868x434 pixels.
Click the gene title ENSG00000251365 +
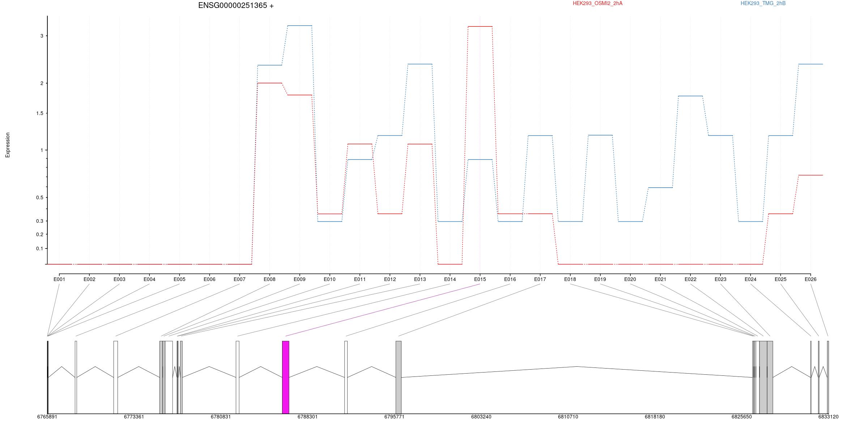[x=236, y=5]
